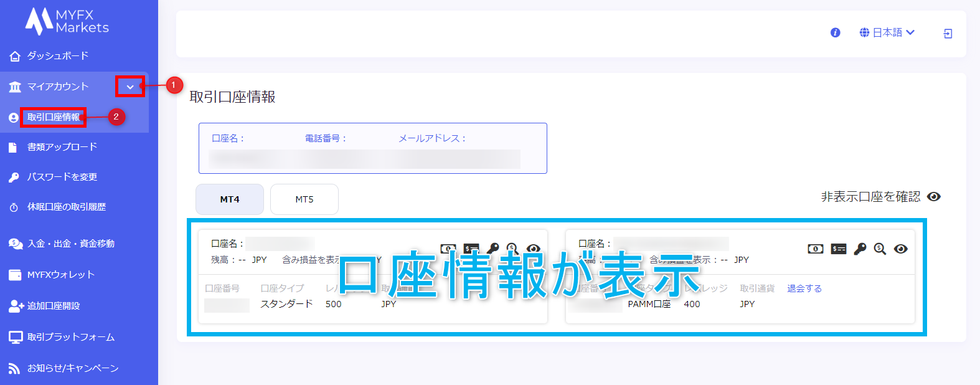The height and width of the screenshot is (385, 980).
Task: Expand 入金・出金・資金移動 menu
Action: (x=70, y=244)
